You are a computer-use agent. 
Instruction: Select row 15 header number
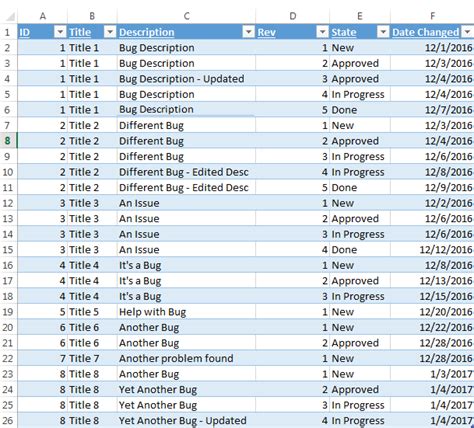[x=8, y=250]
